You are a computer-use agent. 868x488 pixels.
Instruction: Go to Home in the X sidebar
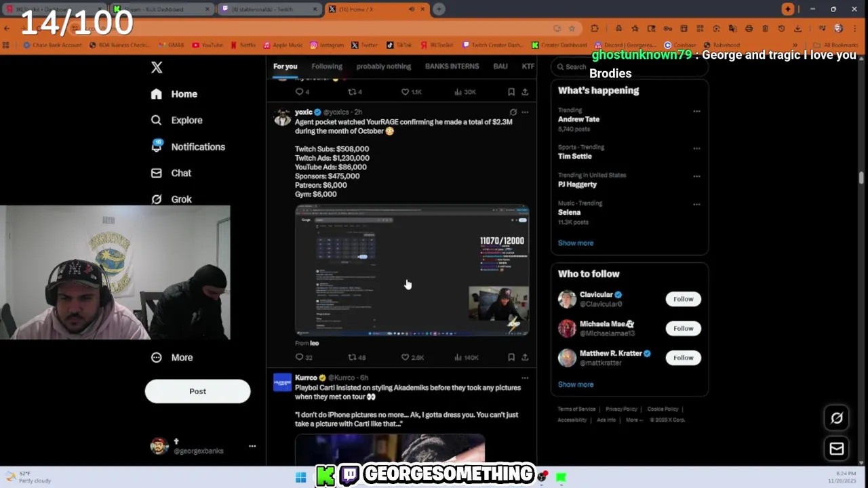coord(175,94)
